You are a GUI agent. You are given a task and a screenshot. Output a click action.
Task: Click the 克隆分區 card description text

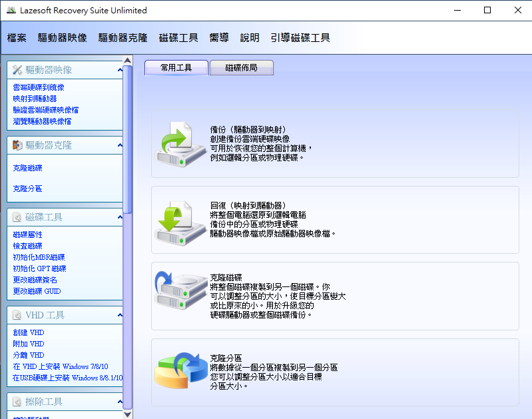[x=274, y=372]
